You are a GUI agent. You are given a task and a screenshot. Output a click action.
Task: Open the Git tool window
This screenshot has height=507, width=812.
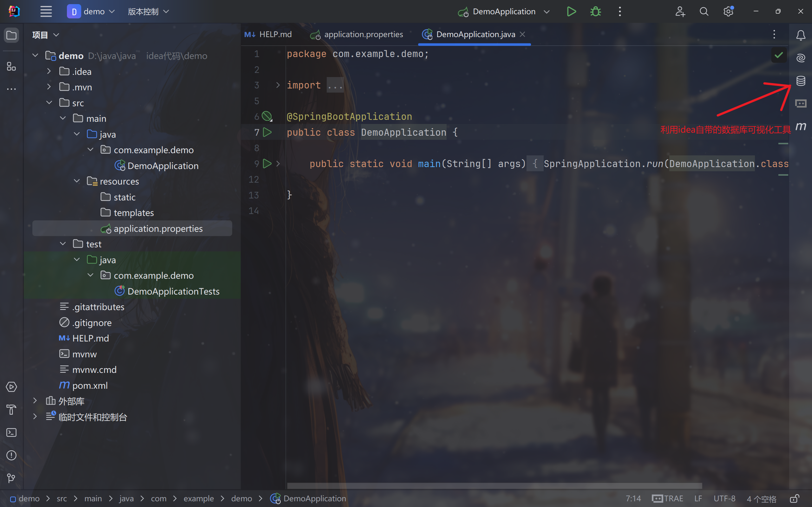pyautogui.click(x=11, y=478)
